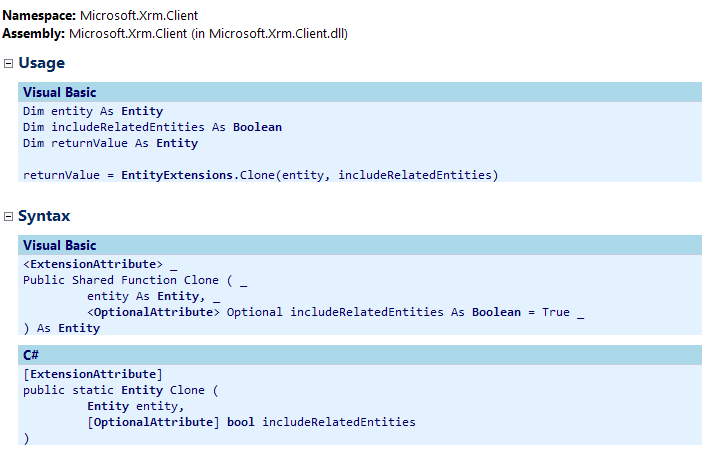
Task: Click the Syntax heading
Action: click(44, 216)
